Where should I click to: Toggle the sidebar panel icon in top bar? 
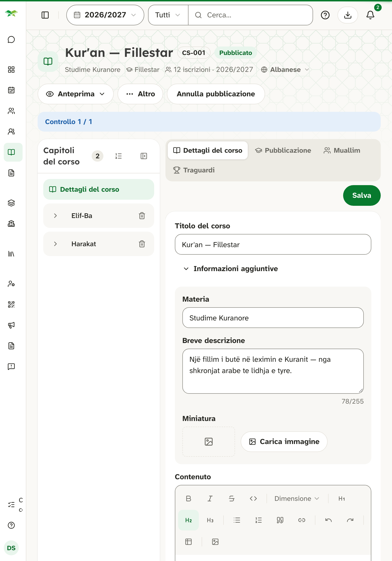pyautogui.click(x=45, y=15)
